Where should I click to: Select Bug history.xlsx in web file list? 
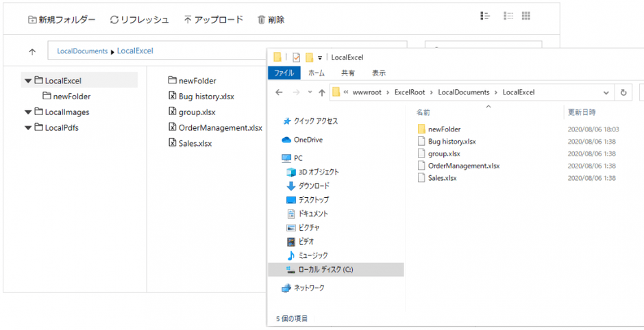tap(201, 97)
